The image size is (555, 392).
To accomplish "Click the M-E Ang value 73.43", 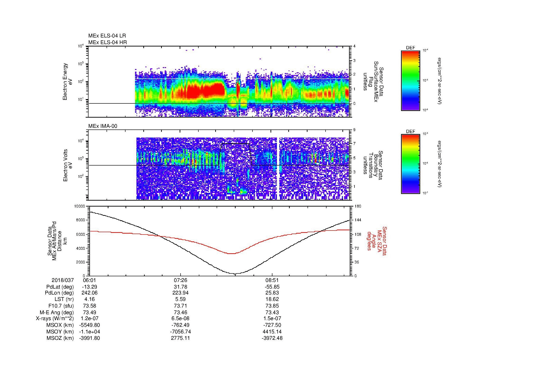I will [x=272, y=313].
